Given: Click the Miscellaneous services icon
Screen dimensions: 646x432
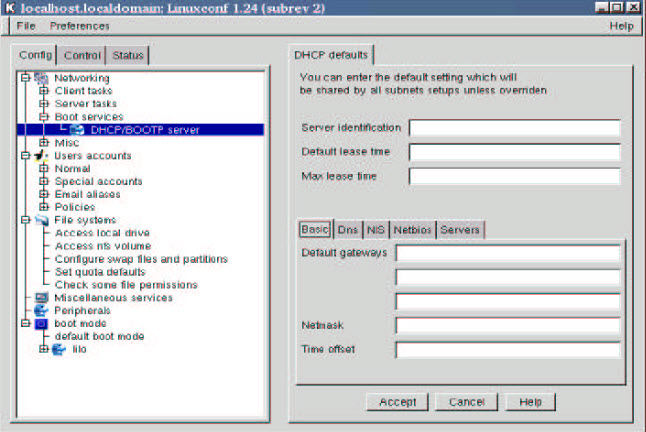Looking at the screenshot, I should [41, 297].
